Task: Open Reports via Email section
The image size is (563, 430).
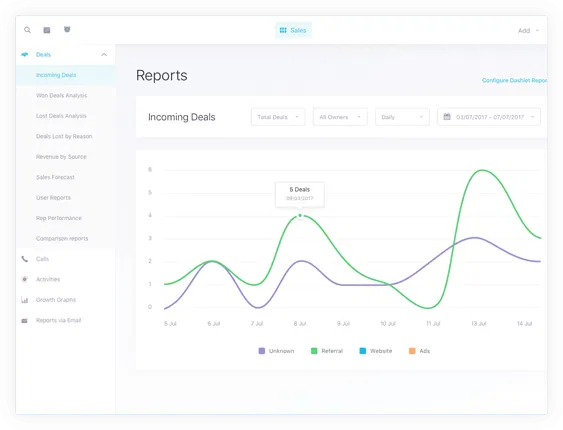Action: click(x=58, y=320)
